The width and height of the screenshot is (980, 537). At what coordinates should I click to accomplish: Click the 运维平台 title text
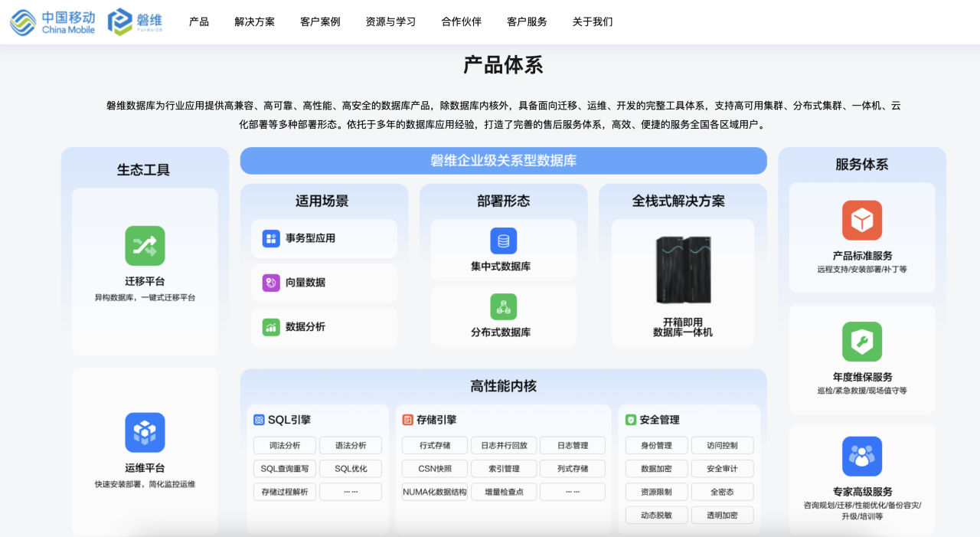[x=145, y=468]
